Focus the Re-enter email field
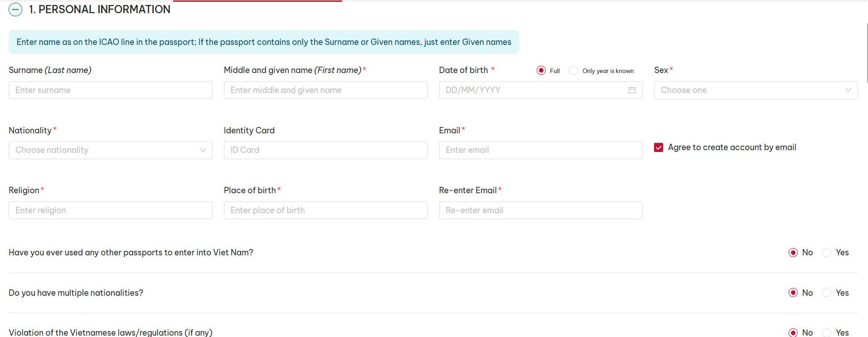Image resolution: width=868 pixels, height=337 pixels. [540, 210]
